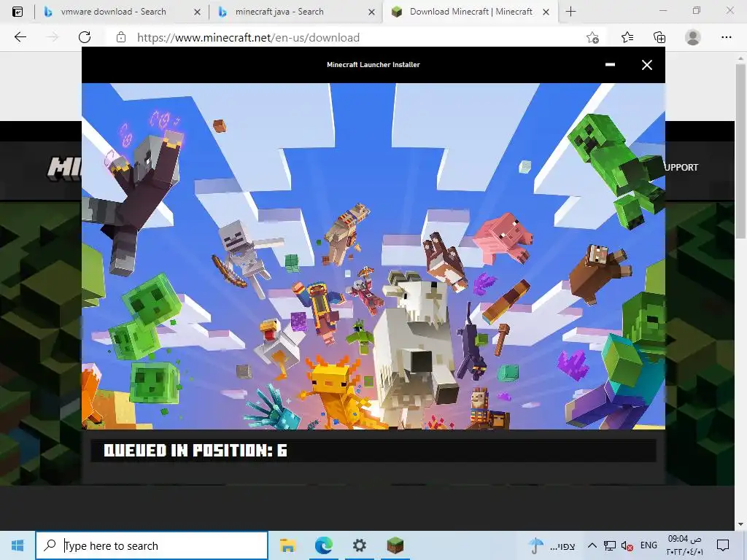Refresh the Minecraft download page
The width and height of the screenshot is (747, 560).
pyautogui.click(x=85, y=37)
